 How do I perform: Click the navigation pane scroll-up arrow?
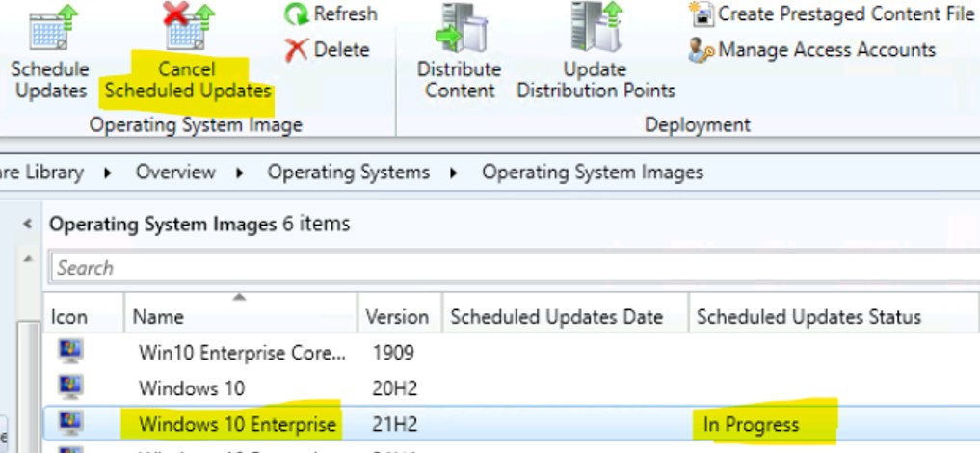click(28, 258)
